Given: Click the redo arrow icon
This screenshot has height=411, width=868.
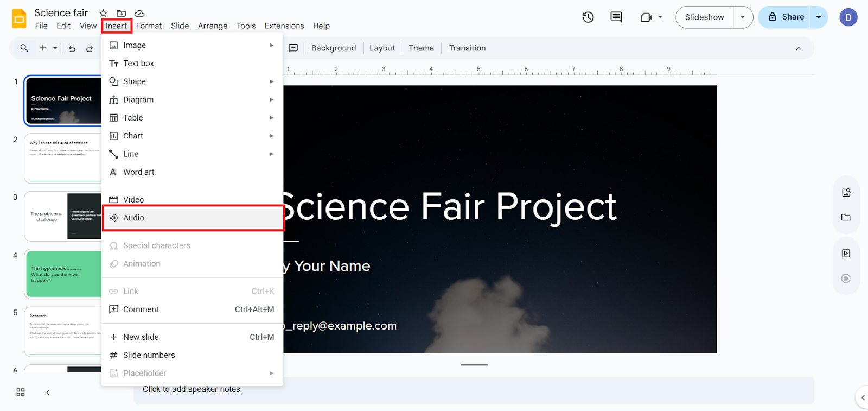Looking at the screenshot, I should click(x=90, y=48).
